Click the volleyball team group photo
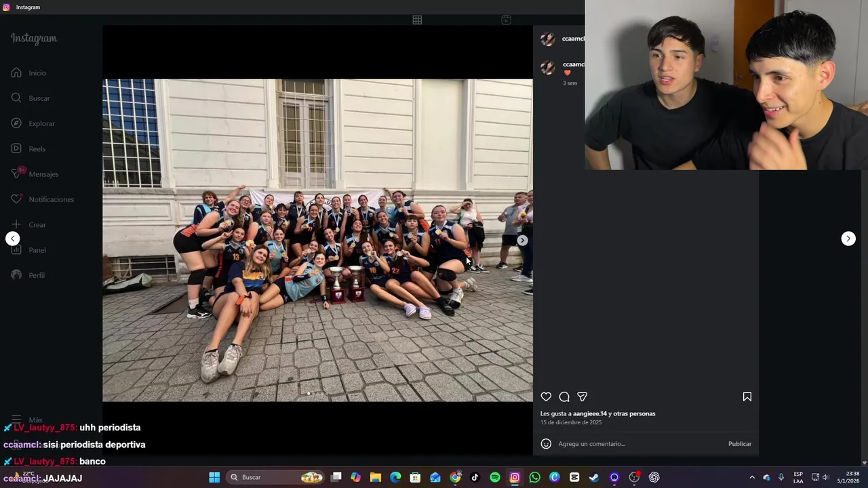The image size is (868, 488). coord(317,241)
